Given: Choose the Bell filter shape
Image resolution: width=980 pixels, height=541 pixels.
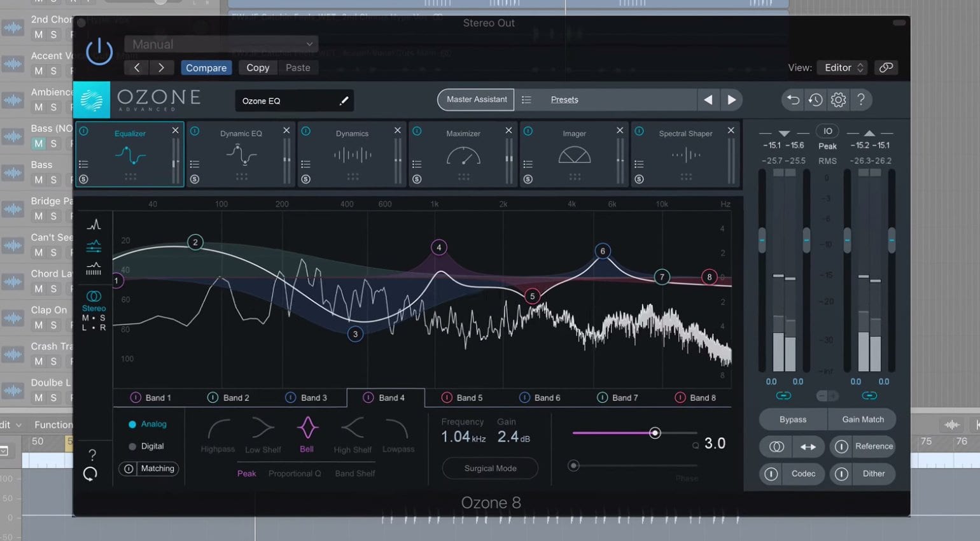Looking at the screenshot, I should [307, 435].
